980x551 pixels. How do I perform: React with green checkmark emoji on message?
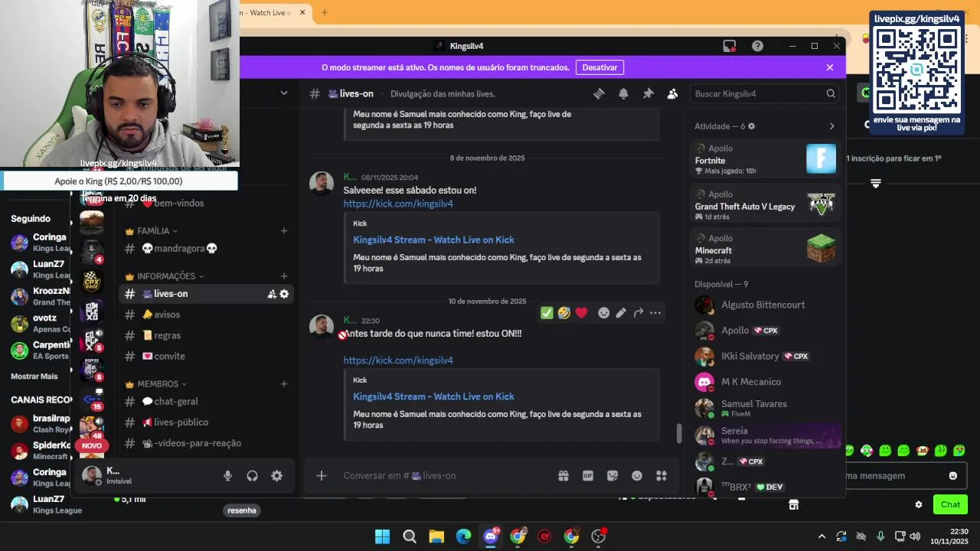pos(547,313)
